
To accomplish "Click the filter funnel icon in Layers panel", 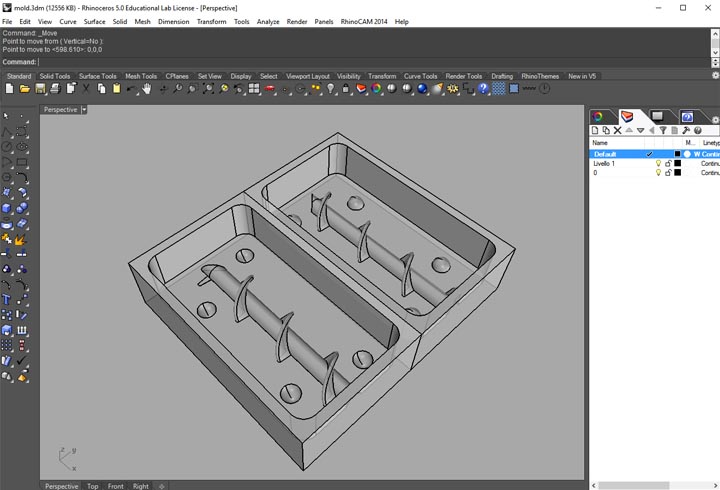I will 663,130.
